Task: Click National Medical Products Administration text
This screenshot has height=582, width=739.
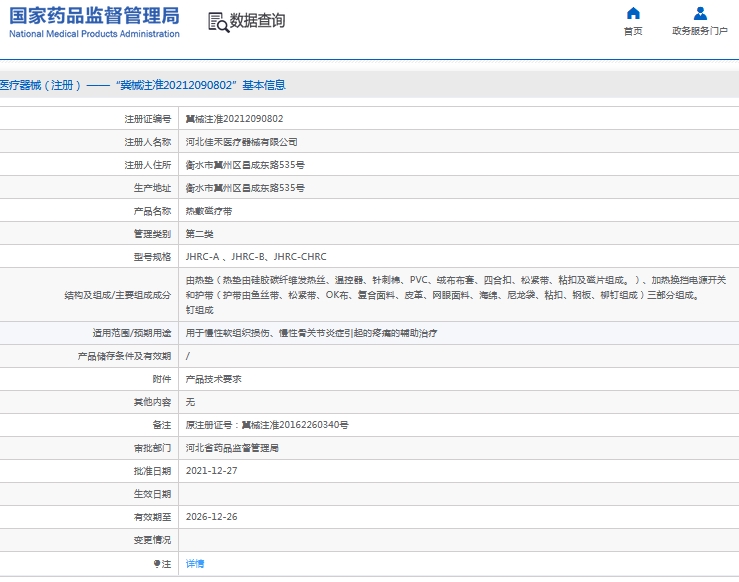Action: click(94, 34)
